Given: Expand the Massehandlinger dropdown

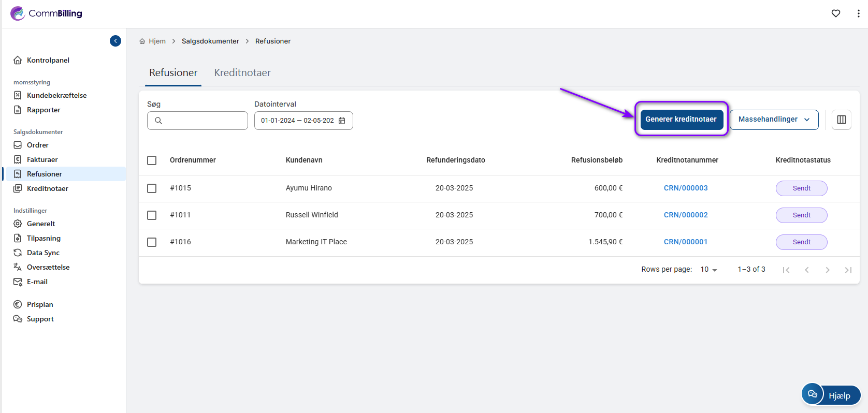Looking at the screenshot, I should pyautogui.click(x=774, y=120).
